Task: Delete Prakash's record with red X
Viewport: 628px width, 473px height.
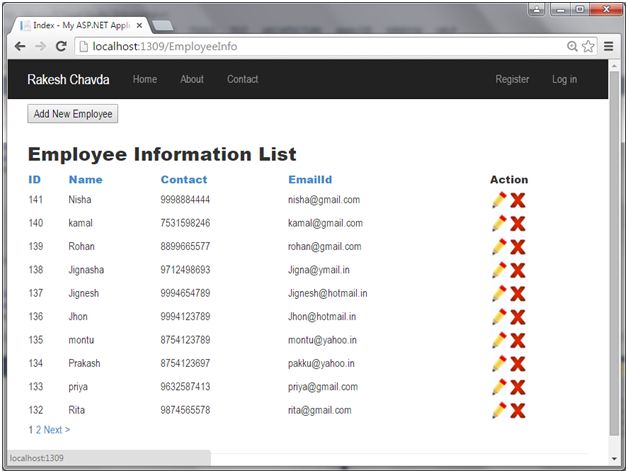Action: tap(518, 364)
